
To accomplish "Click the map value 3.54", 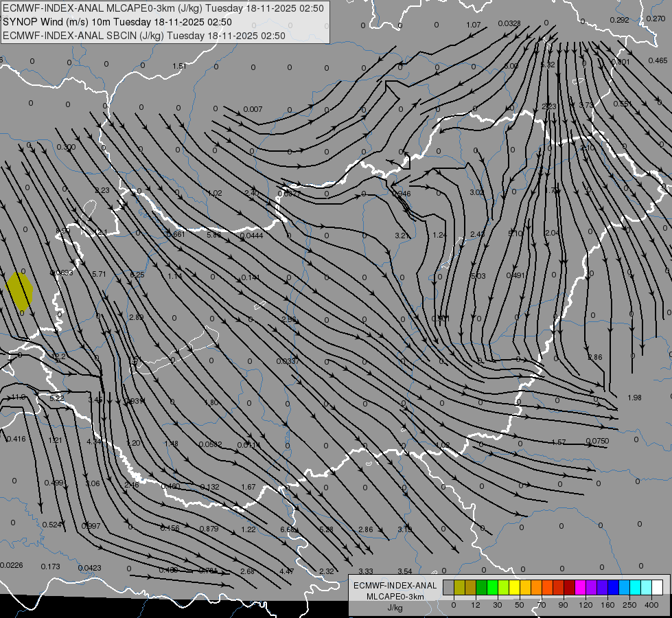I will [x=404, y=571].
